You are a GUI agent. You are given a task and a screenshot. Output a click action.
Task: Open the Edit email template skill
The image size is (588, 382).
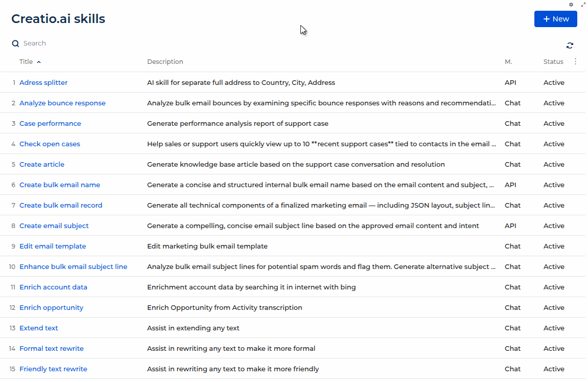(x=53, y=246)
